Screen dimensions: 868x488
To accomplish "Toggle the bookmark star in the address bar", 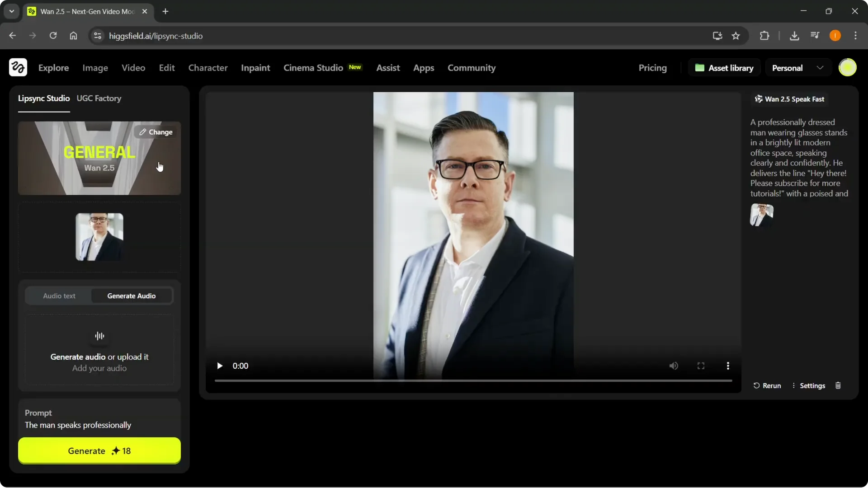I will (x=736, y=36).
